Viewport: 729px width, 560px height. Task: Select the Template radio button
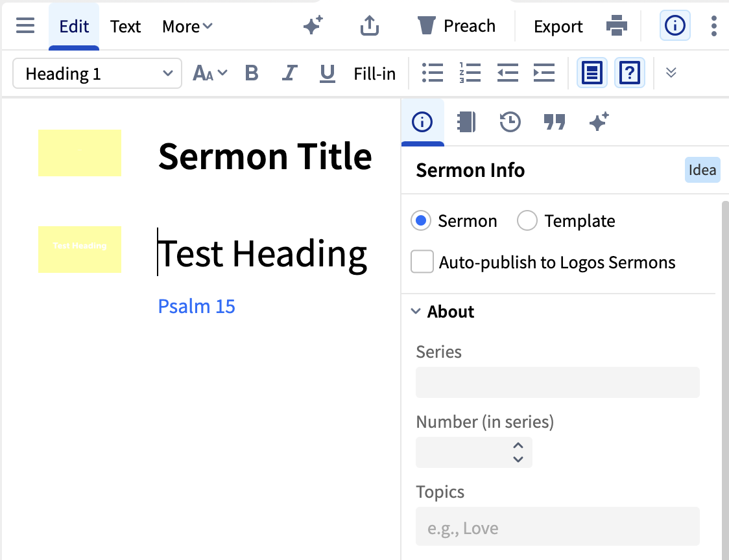527,221
